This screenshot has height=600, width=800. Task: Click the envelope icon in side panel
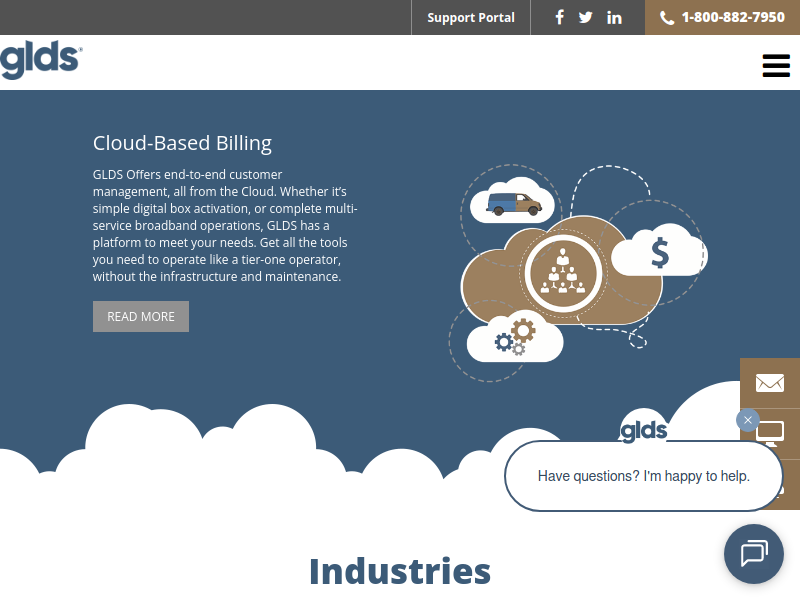coord(769,382)
